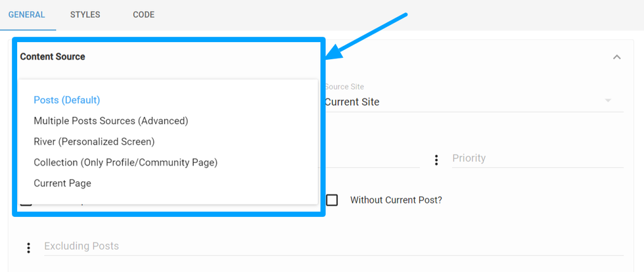Focus the Excluding Posts field
The height and width of the screenshot is (272, 644).
(x=329, y=246)
